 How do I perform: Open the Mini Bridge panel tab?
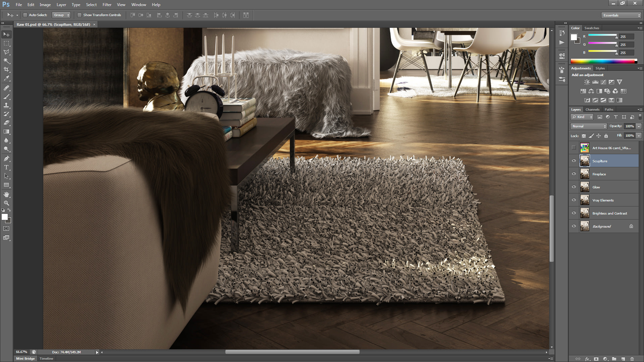click(x=25, y=359)
